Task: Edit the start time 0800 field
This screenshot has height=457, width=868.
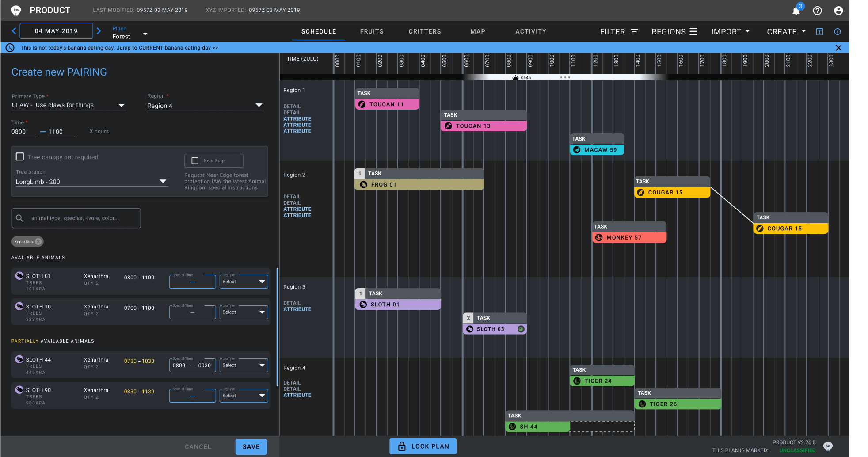Action: [x=24, y=132]
